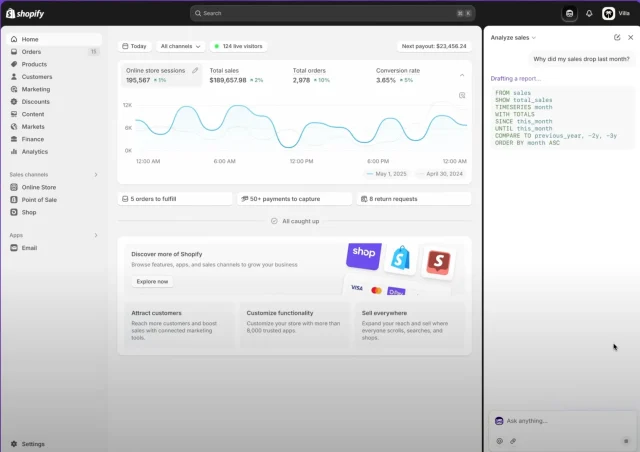Go to Analytics in the sidebar
This screenshot has width=640, height=452.
click(54, 151)
